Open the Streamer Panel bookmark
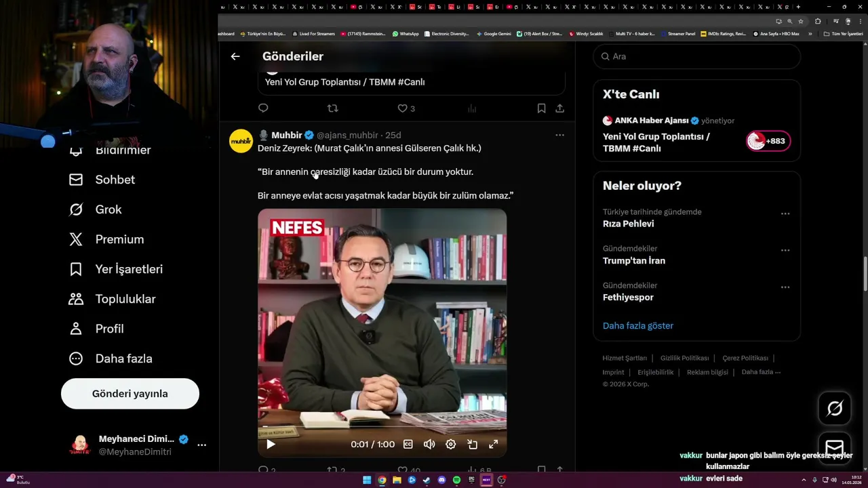The width and height of the screenshot is (868, 488). pos(677,33)
